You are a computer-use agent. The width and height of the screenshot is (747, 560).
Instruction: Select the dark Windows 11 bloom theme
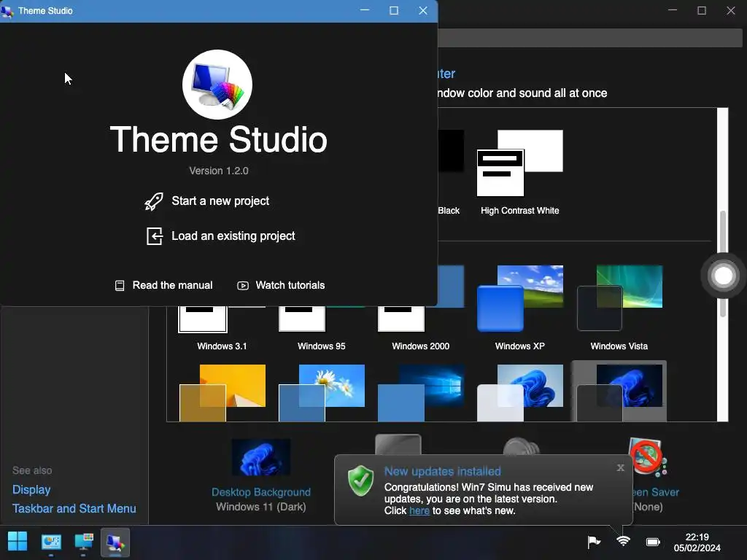coord(619,392)
